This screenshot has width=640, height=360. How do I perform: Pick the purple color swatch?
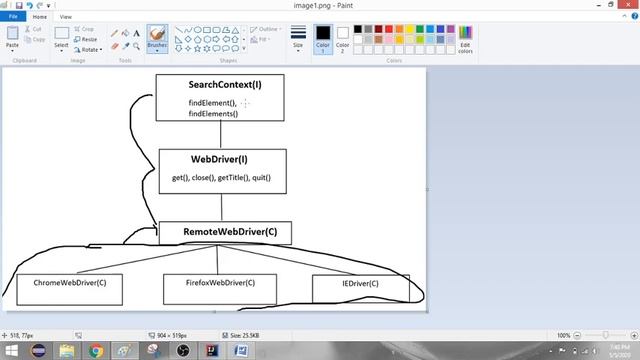(x=451, y=29)
